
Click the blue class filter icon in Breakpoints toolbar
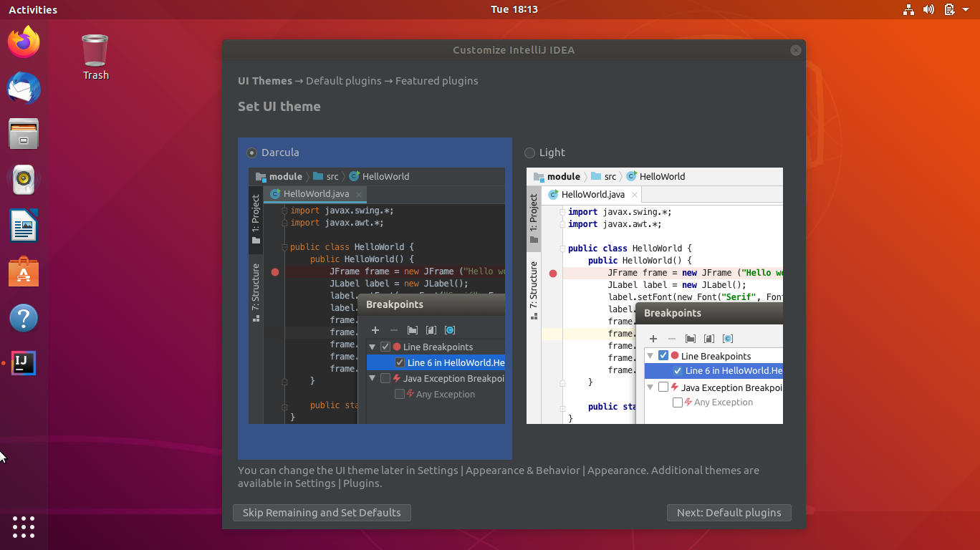click(x=450, y=330)
